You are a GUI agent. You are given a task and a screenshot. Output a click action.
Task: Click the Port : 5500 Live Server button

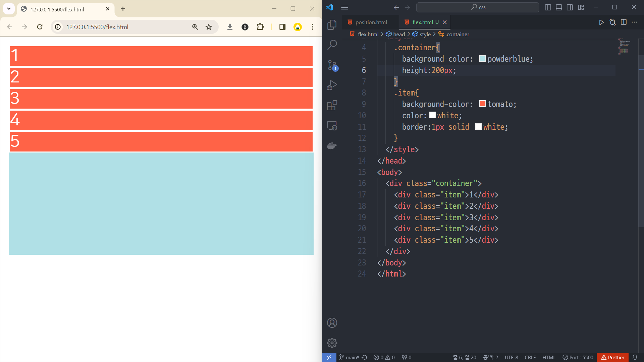(578, 357)
